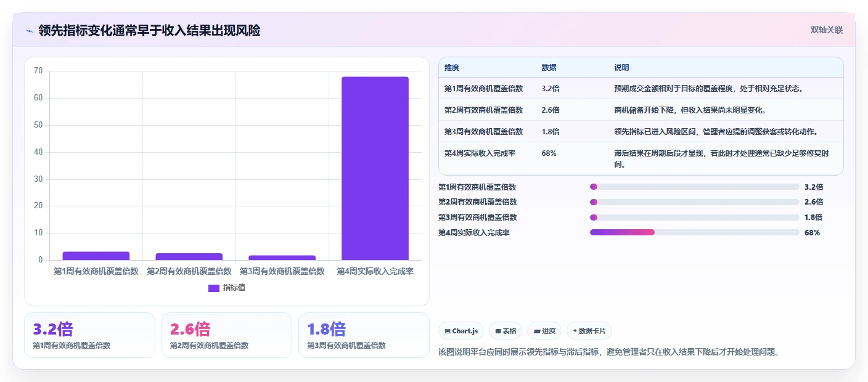Click the 第2周有效商机覆盖倍数 chart bar
Screen dimensions: 868x382
(189, 256)
